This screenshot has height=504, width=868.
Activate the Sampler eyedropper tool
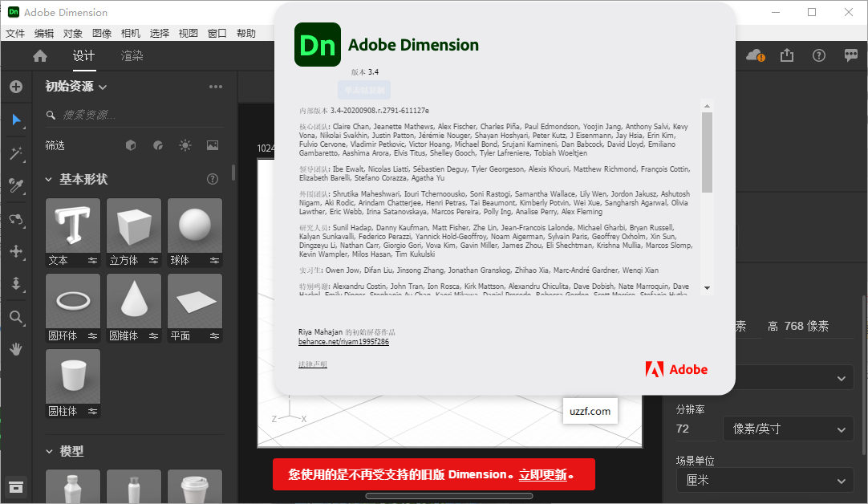(16, 185)
